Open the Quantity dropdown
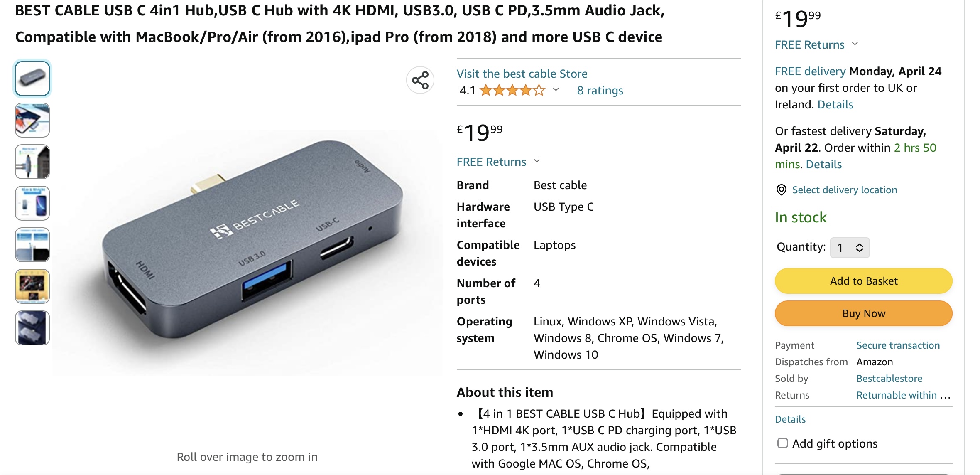 click(850, 248)
